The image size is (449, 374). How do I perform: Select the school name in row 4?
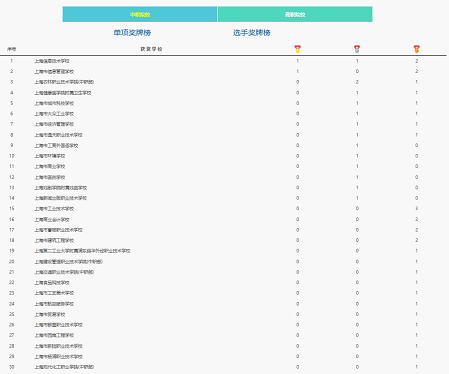pyautogui.click(x=63, y=93)
